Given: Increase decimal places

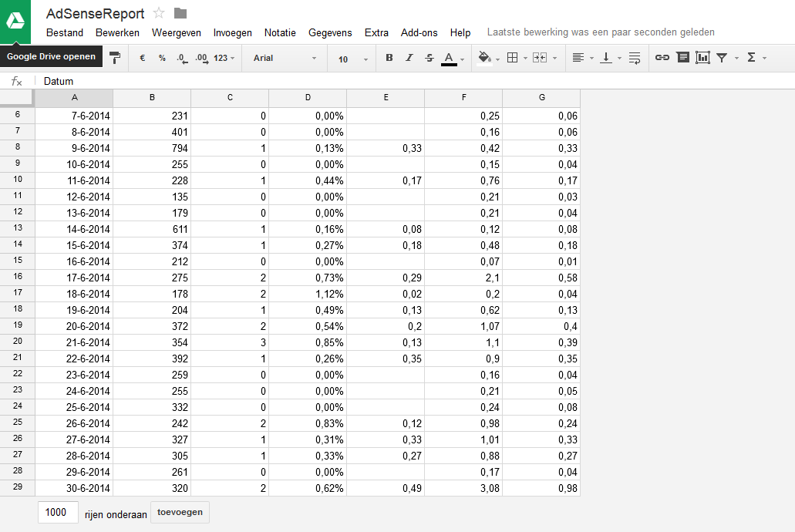Looking at the screenshot, I should coord(201,59).
